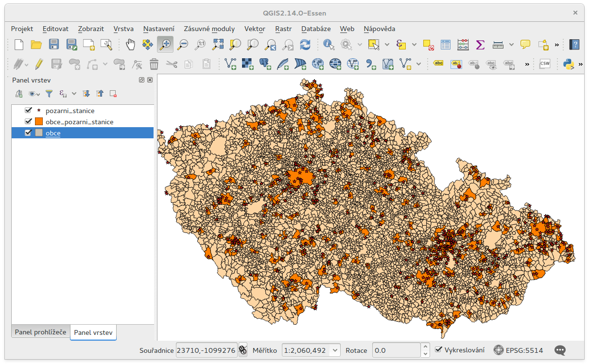The width and height of the screenshot is (589, 364).
Task: Open the messages log bubble icon
Action: [560, 350]
